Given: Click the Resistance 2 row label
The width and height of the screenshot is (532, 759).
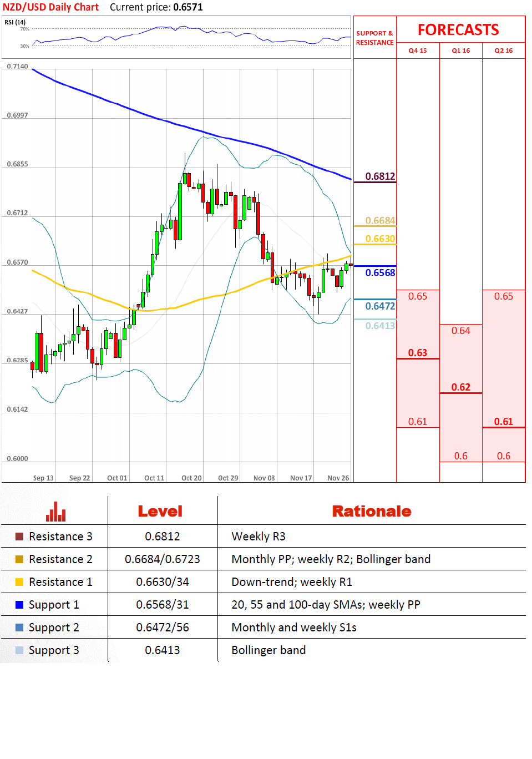Looking at the screenshot, I should pos(60,559).
